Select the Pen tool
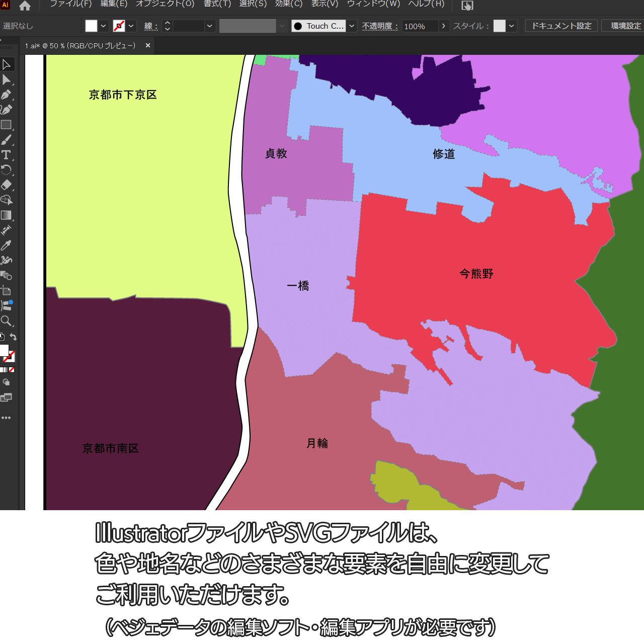The width and height of the screenshot is (644, 644). (x=6, y=95)
